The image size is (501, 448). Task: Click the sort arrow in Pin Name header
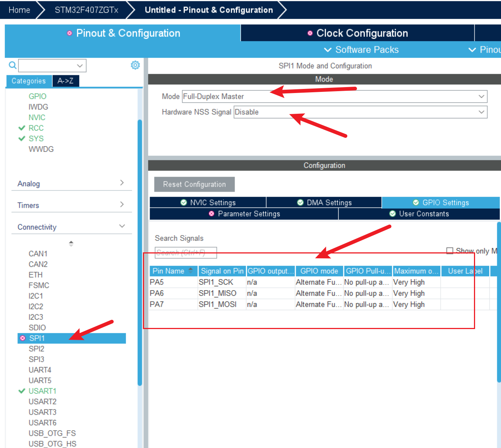[x=191, y=270]
